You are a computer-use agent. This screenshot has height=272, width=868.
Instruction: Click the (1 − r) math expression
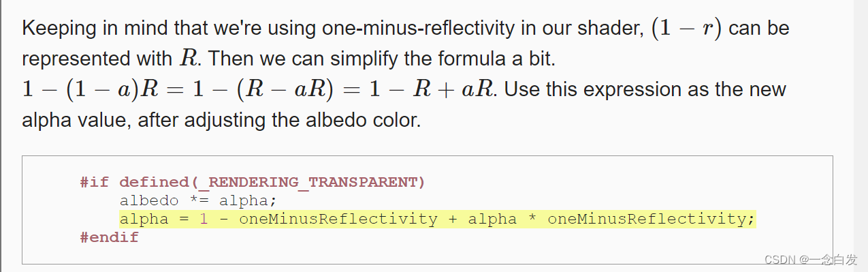pyautogui.click(x=686, y=29)
